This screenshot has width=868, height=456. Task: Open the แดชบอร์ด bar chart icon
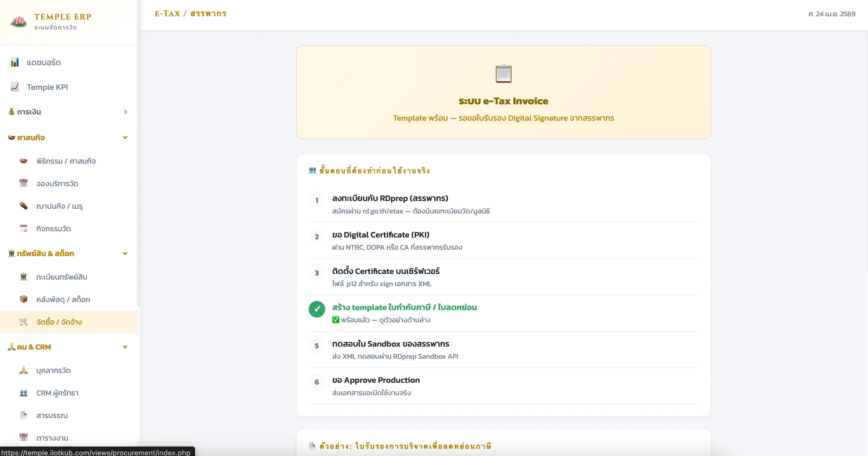(x=15, y=62)
